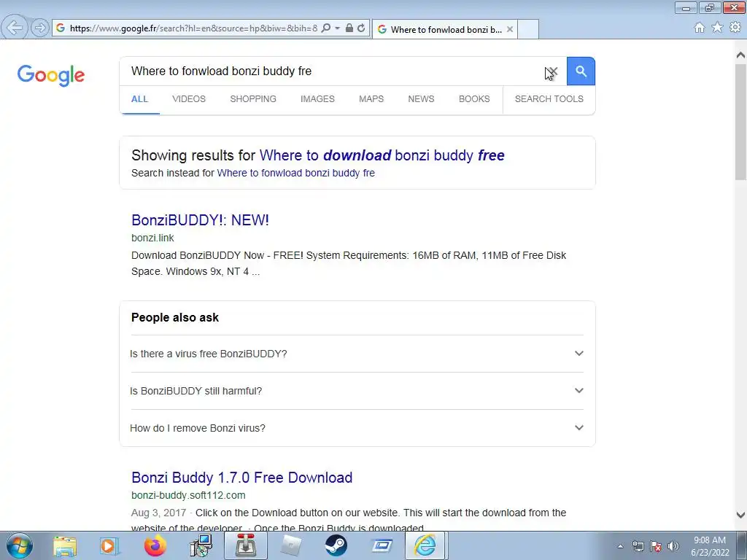Switch to the IMAGES tab

[x=317, y=99]
